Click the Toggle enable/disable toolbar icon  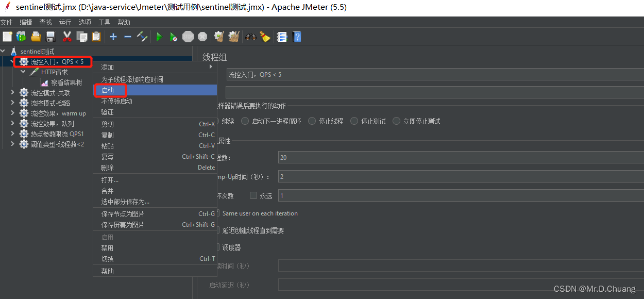click(x=143, y=37)
